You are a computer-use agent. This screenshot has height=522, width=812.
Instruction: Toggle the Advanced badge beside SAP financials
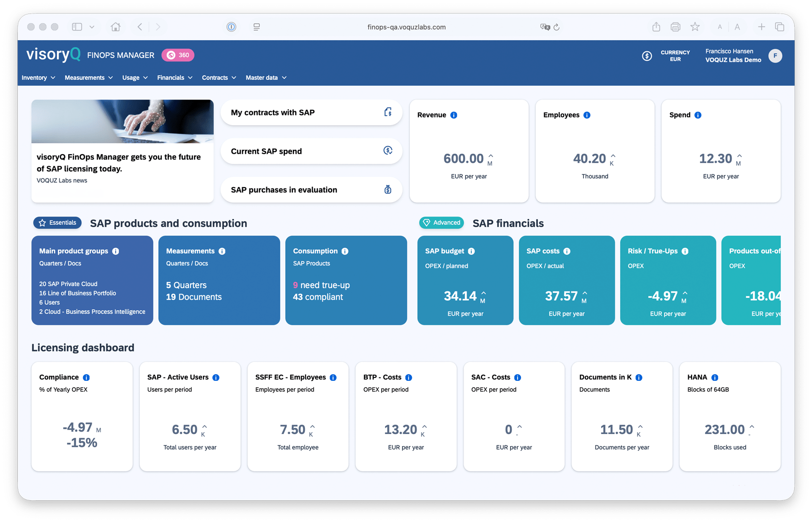[x=441, y=222]
